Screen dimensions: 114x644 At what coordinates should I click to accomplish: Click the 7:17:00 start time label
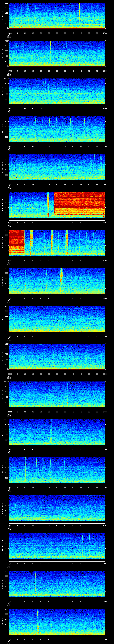coord(9,71)
